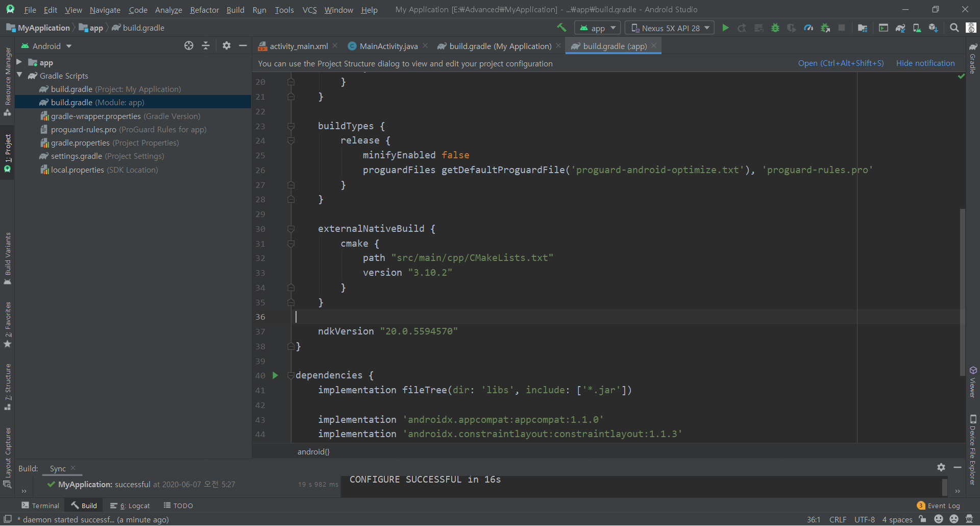Close the Sync build tab
Screen dimensions: 980x526
[73, 468]
